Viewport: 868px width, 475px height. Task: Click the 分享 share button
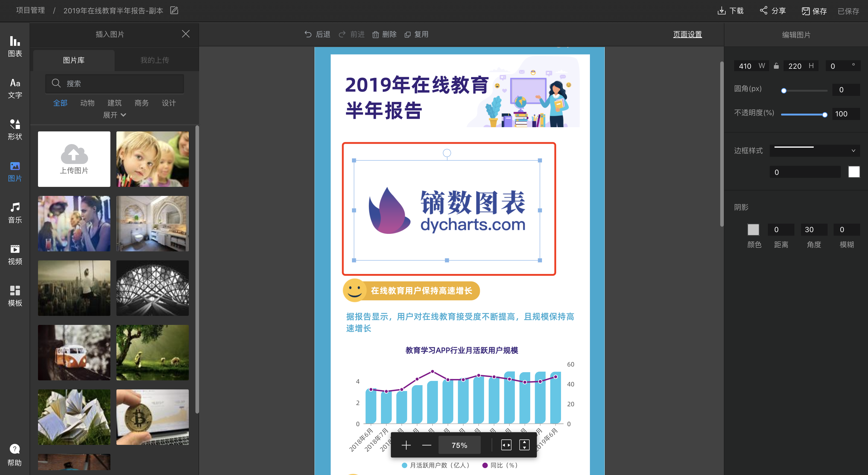[x=773, y=11]
